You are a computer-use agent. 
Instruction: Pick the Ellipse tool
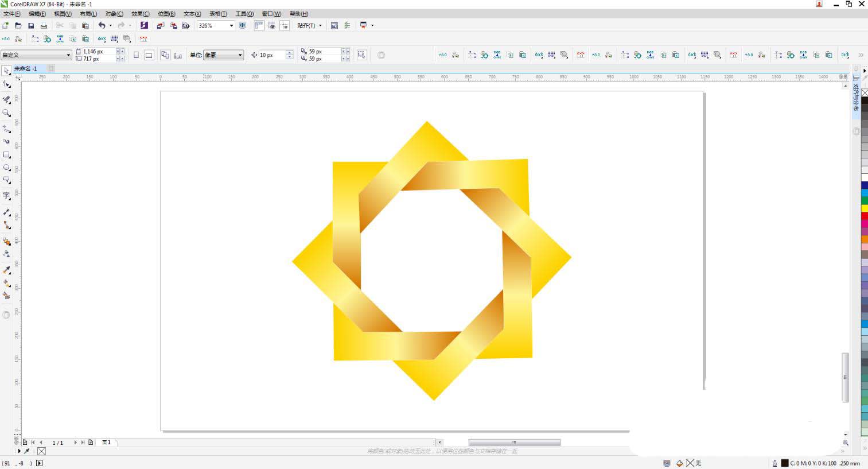[7, 168]
